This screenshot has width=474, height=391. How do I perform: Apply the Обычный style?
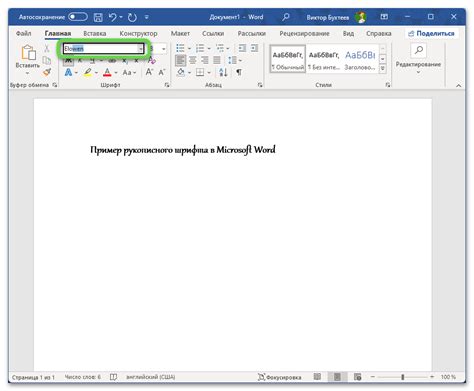[288, 59]
